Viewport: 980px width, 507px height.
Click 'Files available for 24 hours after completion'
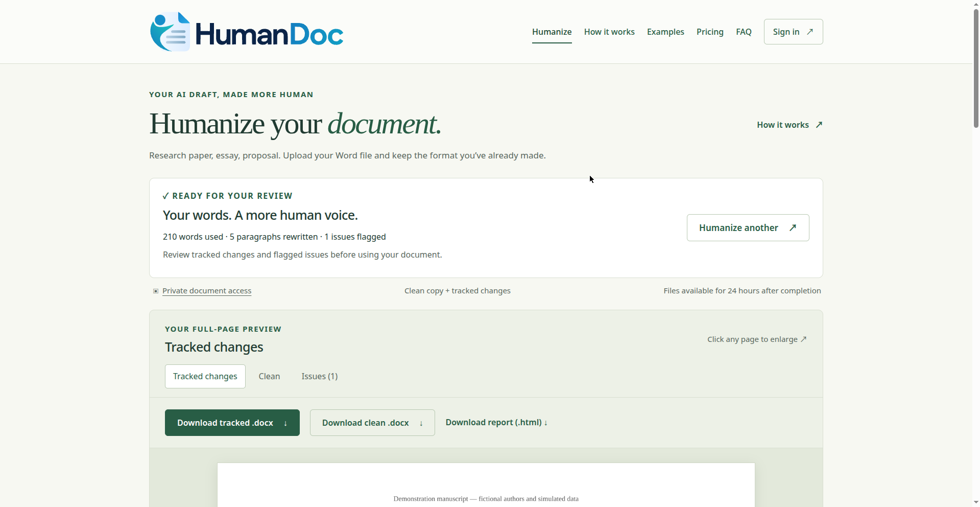742,291
